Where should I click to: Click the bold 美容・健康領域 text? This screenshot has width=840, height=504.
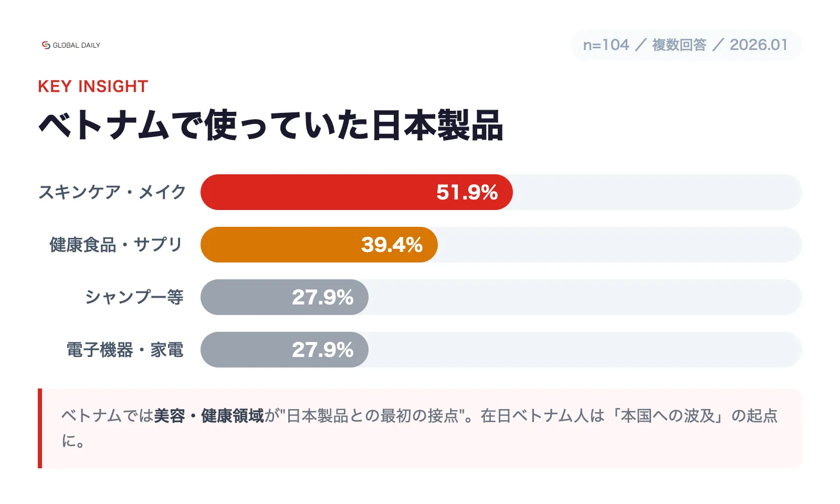click(209, 416)
